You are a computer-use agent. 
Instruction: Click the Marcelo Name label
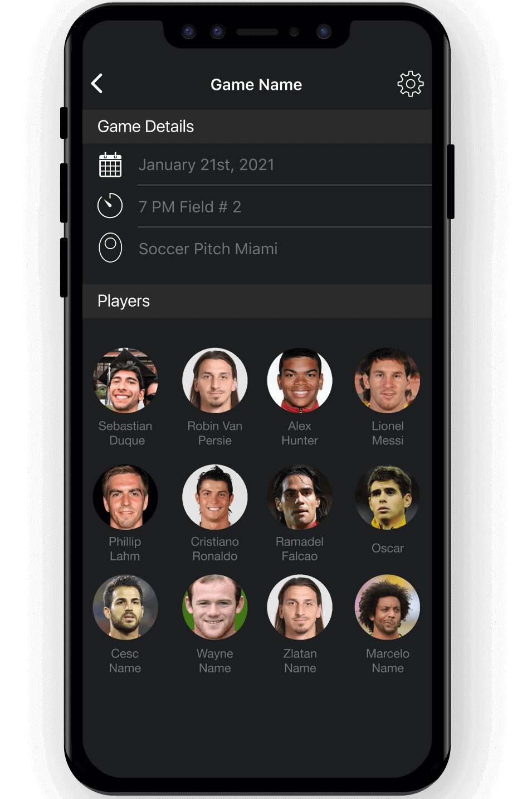(388, 661)
